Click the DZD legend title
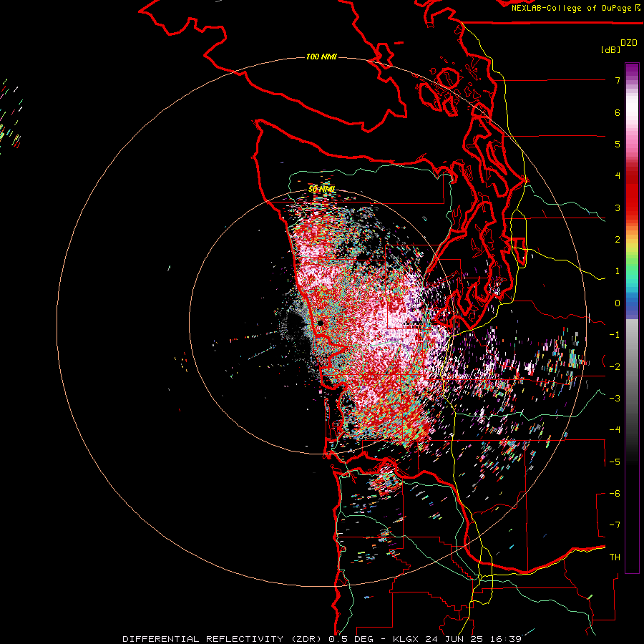The width and height of the screenshot is (644, 644). click(629, 43)
